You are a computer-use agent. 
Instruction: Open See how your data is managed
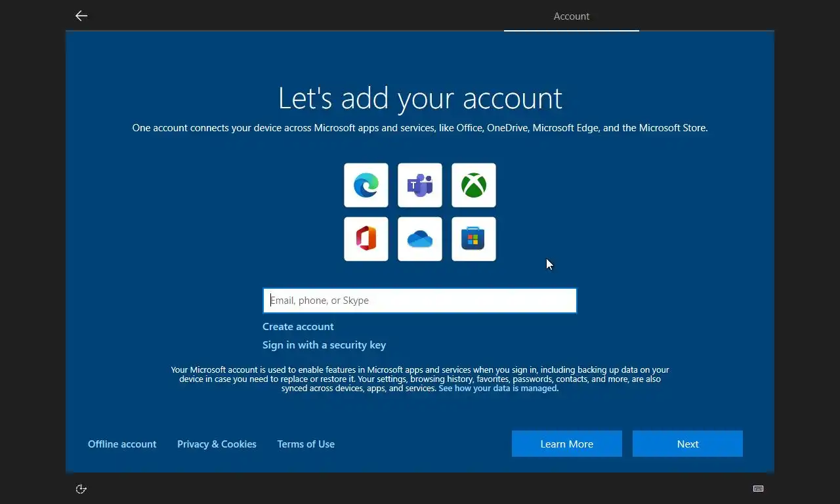(497, 388)
